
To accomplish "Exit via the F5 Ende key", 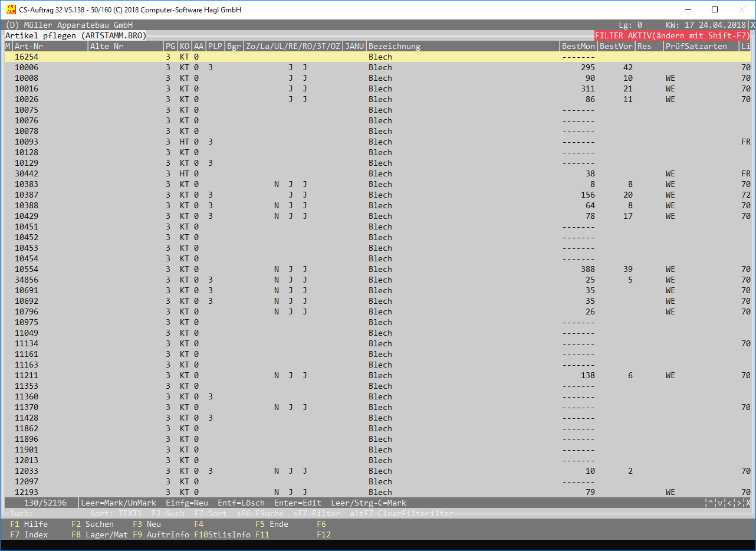I will pyautogui.click(x=271, y=524).
